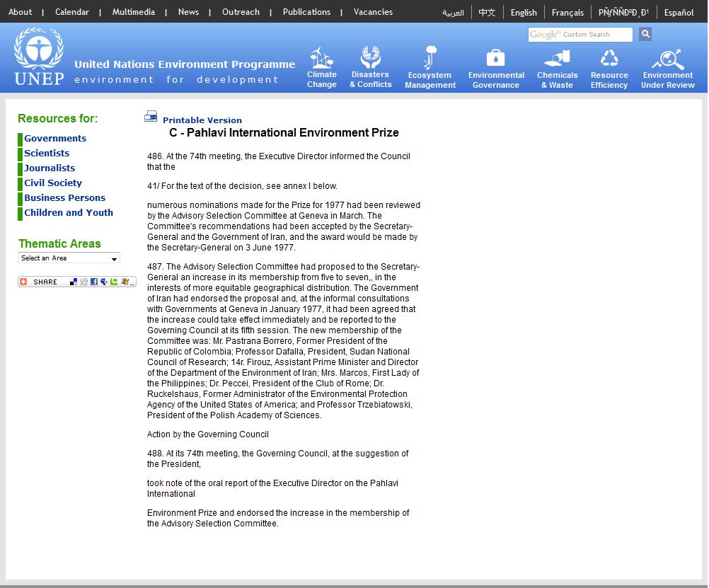This screenshot has height=588, width=709.
Task: Select the Disasters & Conflicts icon
Action: (370, 57)
